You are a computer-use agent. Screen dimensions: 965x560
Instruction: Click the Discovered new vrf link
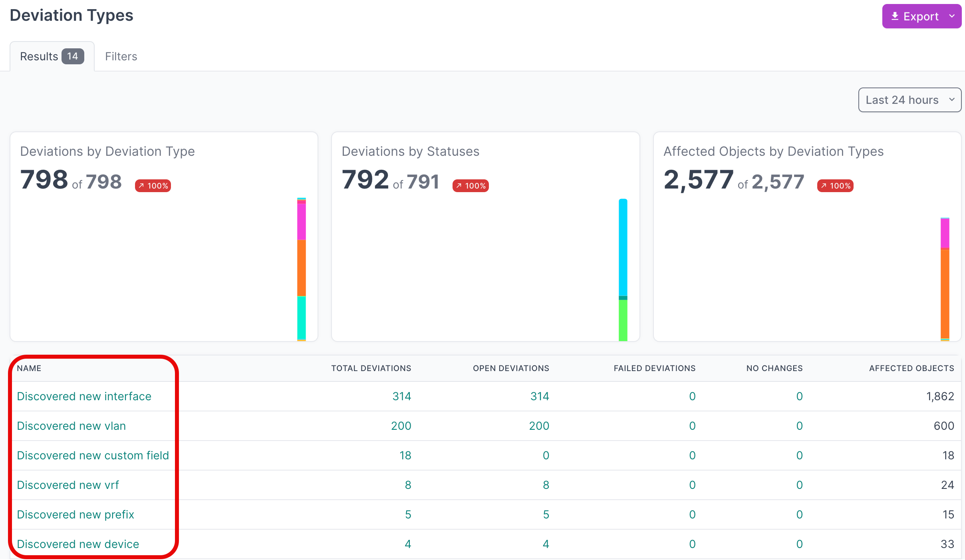(x=68, y=485)
